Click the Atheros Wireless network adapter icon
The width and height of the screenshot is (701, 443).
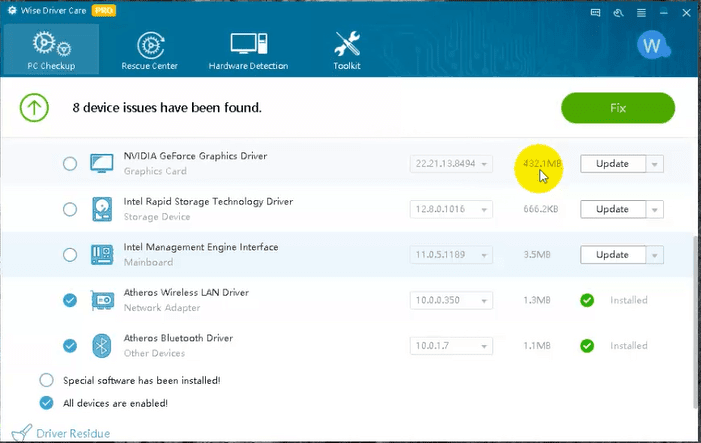click(102, 300)
